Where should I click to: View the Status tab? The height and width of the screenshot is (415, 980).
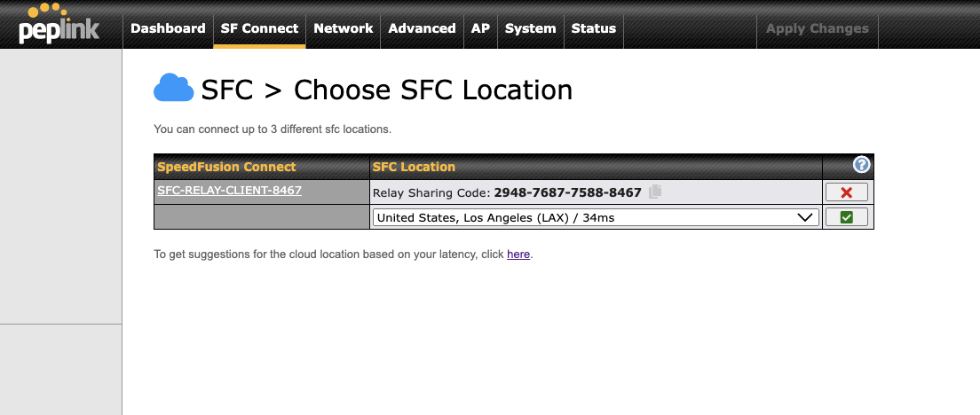pos(593,28)
